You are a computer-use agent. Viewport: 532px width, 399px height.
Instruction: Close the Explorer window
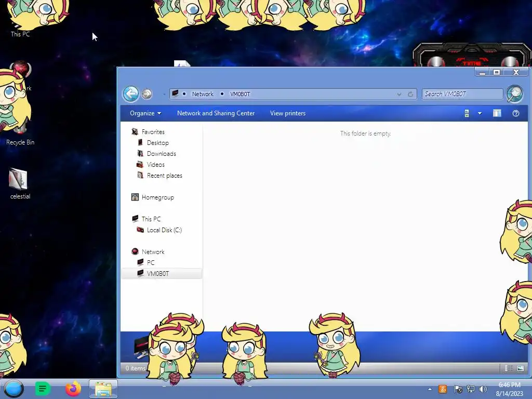[516, 72]
